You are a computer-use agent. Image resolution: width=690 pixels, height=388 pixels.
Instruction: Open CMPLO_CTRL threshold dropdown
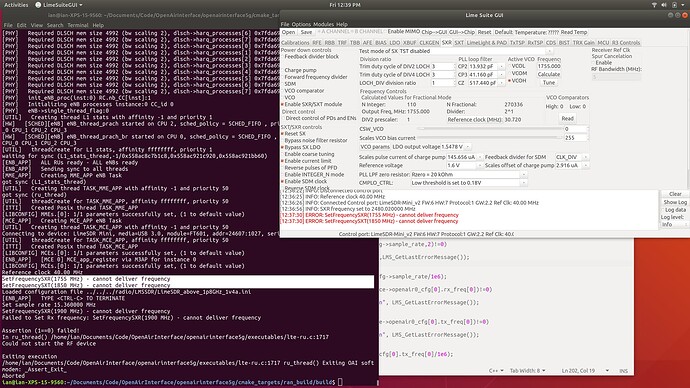468,183
